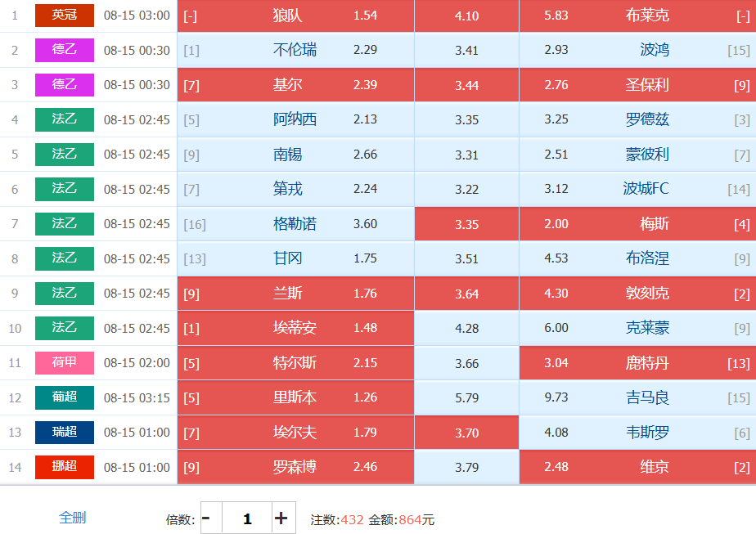Select 蒙彼利 away win odds 2.51

[638, 155]
